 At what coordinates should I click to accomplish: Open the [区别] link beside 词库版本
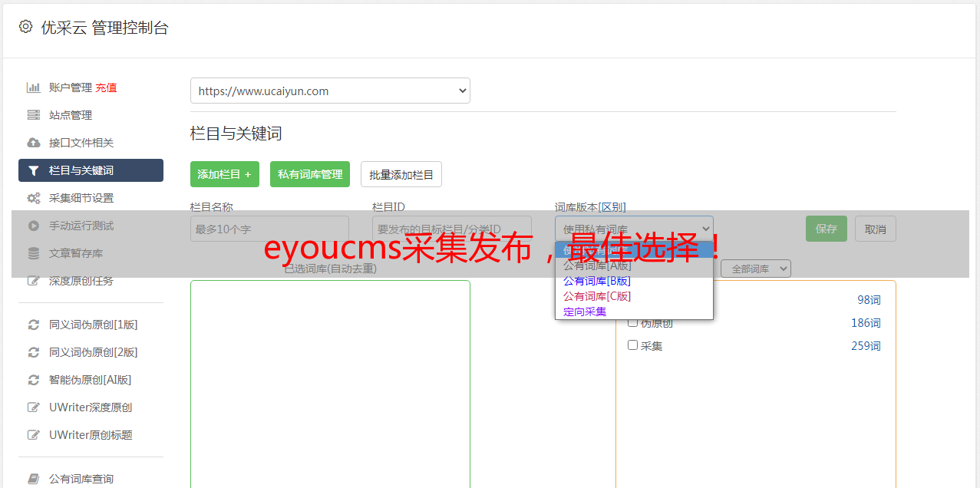612,207
